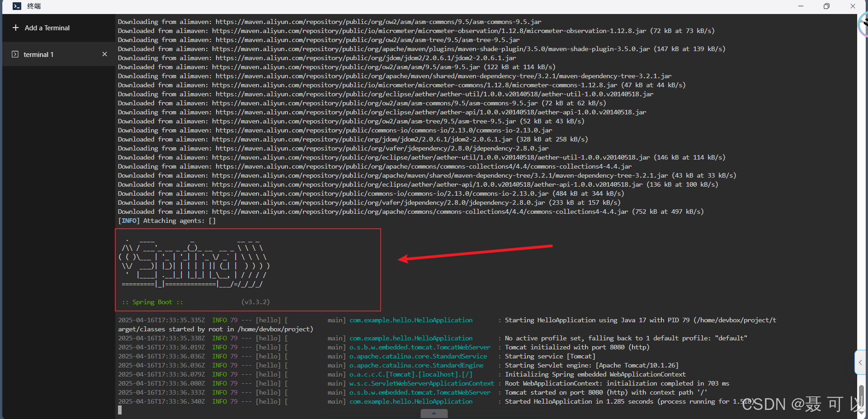Image resolution: width=868 pixels, height=419 pixels.
Task: Click the ':: Spring Boot ::' text
Action: (152, 302)
